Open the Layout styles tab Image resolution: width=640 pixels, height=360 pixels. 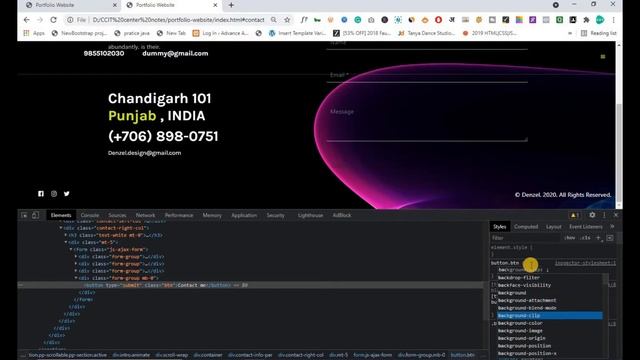click(x=553, y=227)
